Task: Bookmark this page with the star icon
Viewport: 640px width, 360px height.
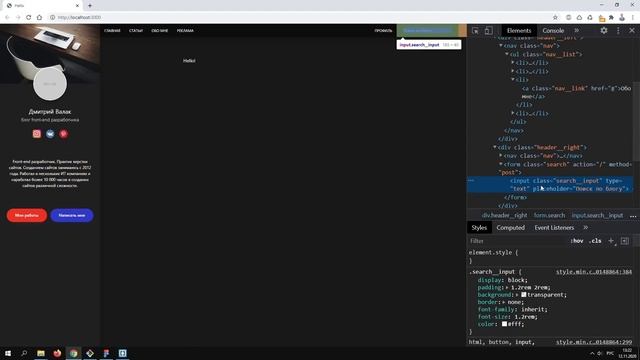Action: pyautogui.click(x=555, y=17)
